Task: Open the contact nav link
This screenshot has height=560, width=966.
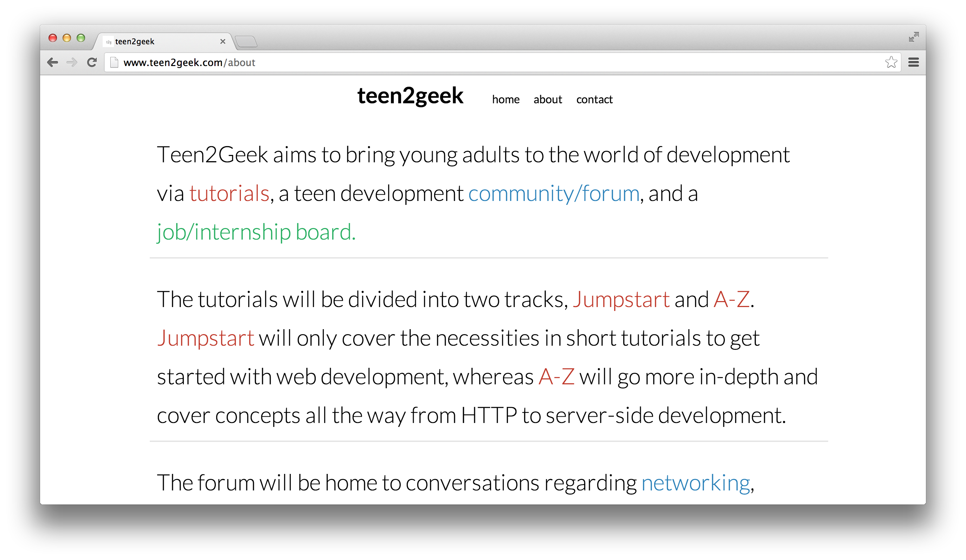Action: (x=594, y=99)
